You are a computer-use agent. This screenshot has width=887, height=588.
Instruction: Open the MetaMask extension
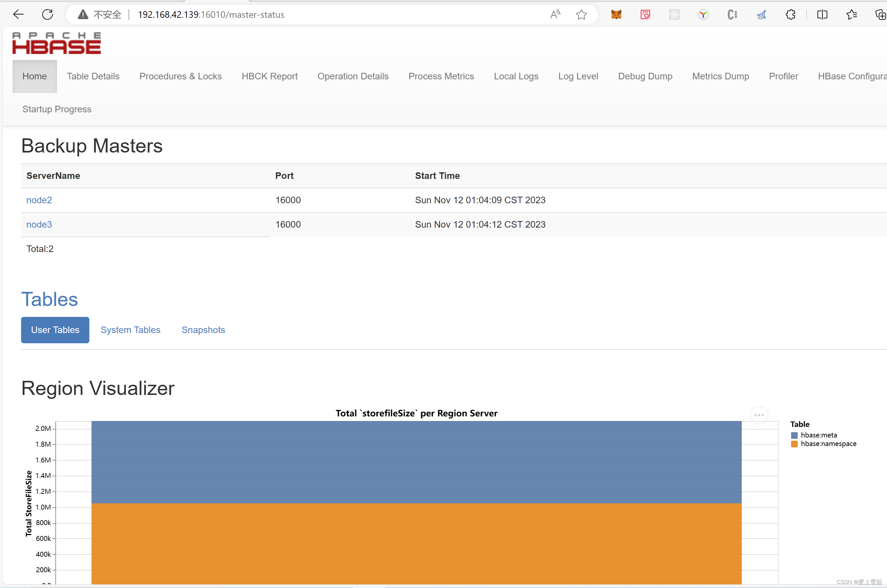click(616, 14)
